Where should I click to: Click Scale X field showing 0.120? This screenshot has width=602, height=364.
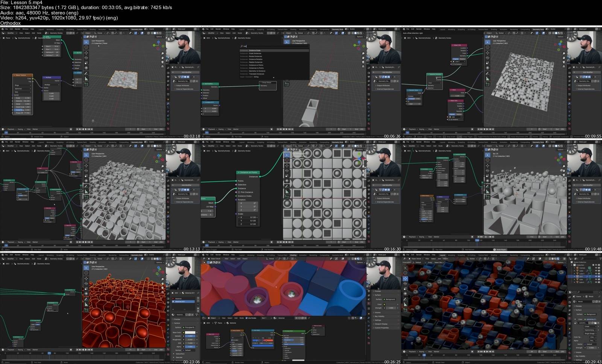pos(248,217)
